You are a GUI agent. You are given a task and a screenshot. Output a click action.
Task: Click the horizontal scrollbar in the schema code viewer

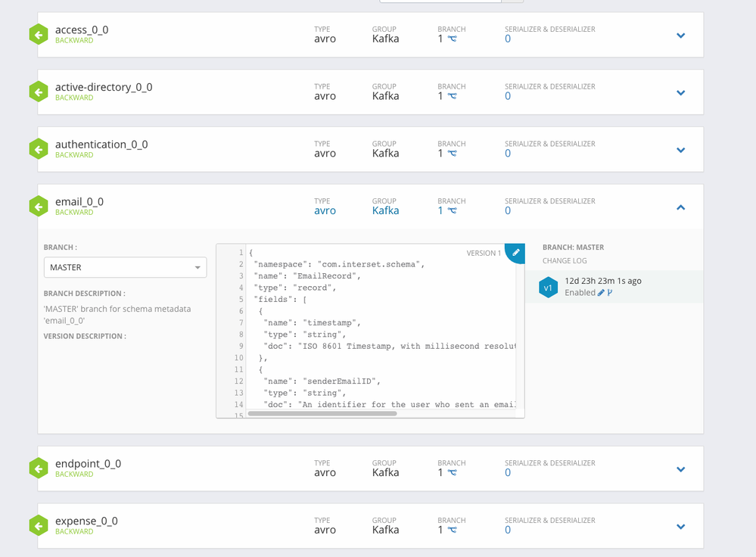[x=322, y=413]
